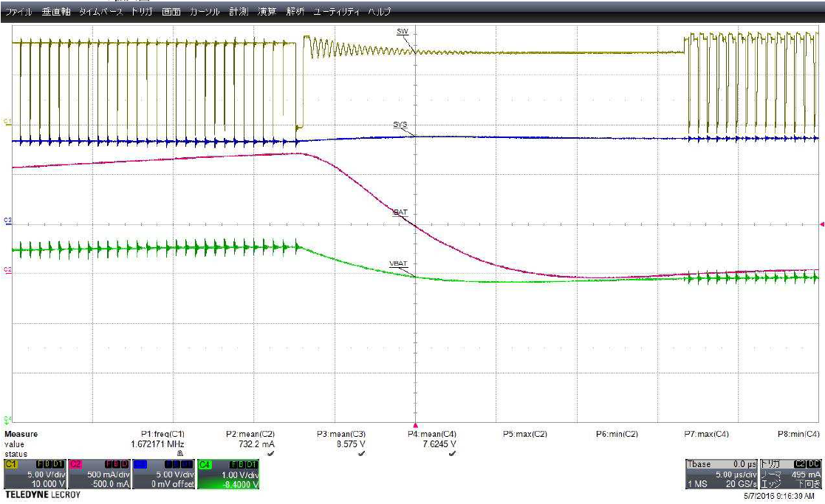Click the checkmark status icon under P2
The width and height of the screenshot is (825, 504).
pyautogui.click(x=270, y=453)
